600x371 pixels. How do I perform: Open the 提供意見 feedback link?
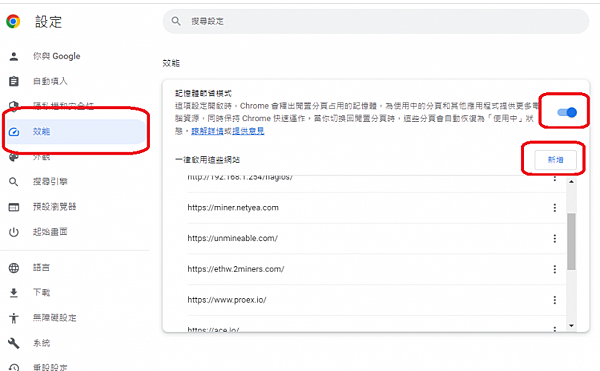tap(248, 131)
